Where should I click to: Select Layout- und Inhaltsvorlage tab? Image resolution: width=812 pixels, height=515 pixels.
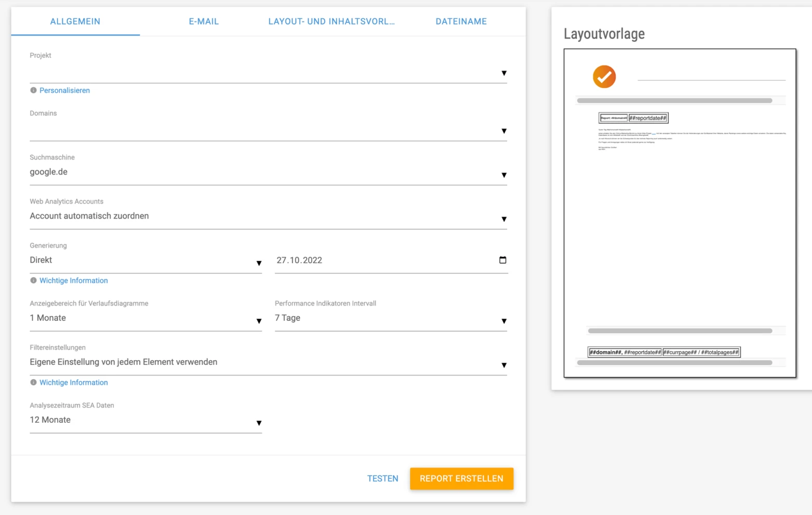(331, 22)
